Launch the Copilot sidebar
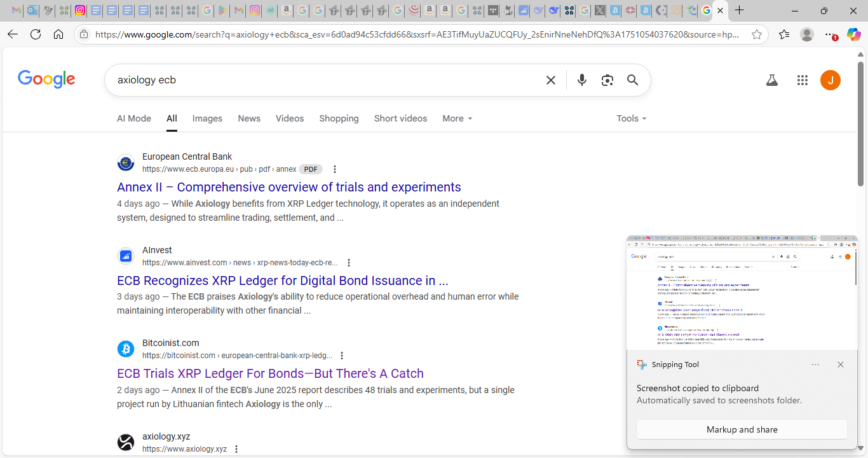868x458 pixels. pos(853,34)
